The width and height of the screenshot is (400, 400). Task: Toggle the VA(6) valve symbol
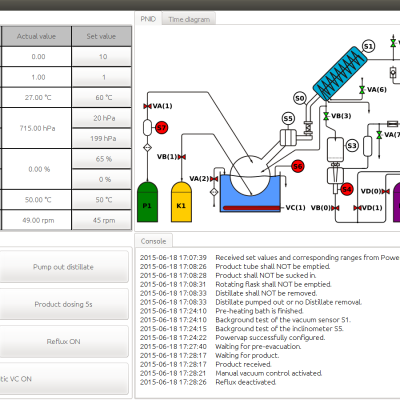point(362,90)
